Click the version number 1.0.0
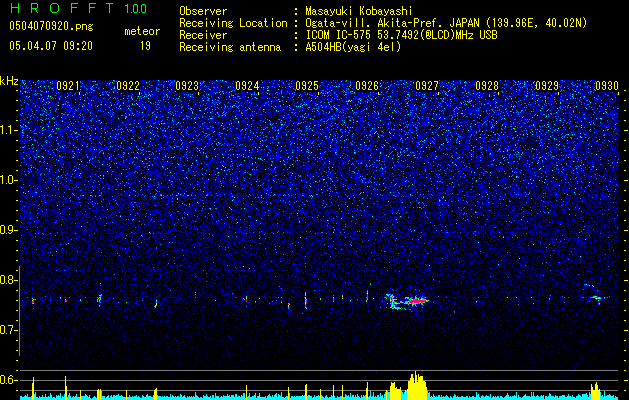629x400 pixels. point(135,8)
